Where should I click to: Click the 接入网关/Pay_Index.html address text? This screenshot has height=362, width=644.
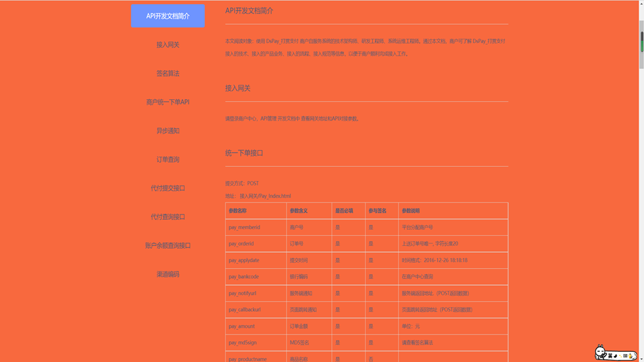[265, 196]
